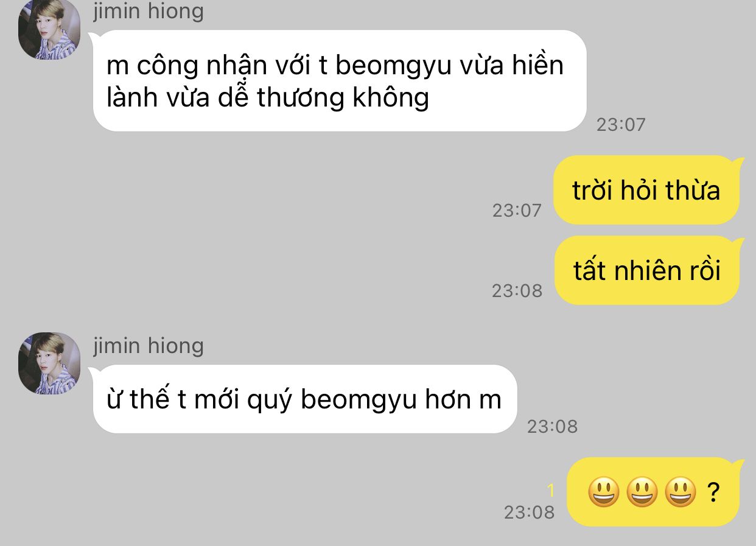
Task: Select the message starting "m công nhận với t"
Action: click(340, 80)
